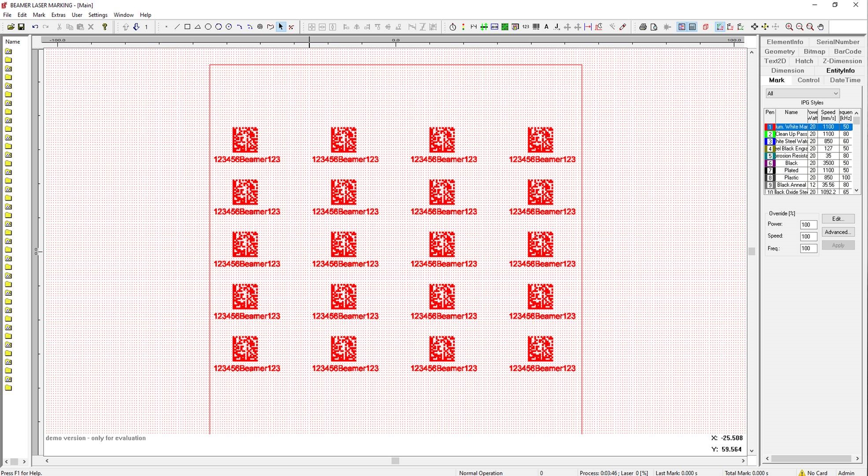
Task: Click the Text 'A' tool icon
Action: click(x=546, y=27)
